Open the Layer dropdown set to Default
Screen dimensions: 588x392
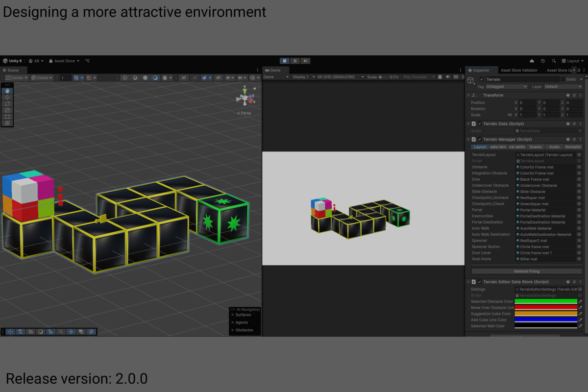[563, 87]
